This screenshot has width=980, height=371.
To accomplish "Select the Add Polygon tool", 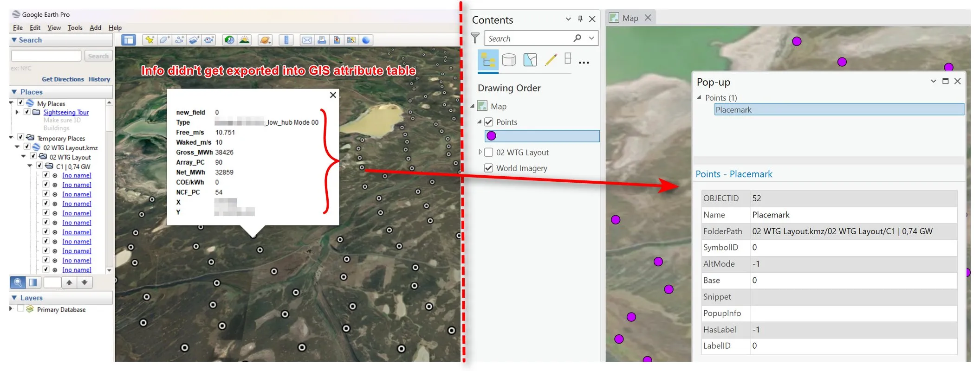I will (164, 40).
